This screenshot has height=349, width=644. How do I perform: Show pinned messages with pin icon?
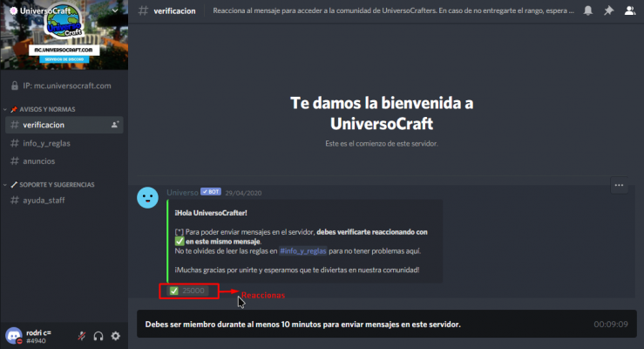608,10
